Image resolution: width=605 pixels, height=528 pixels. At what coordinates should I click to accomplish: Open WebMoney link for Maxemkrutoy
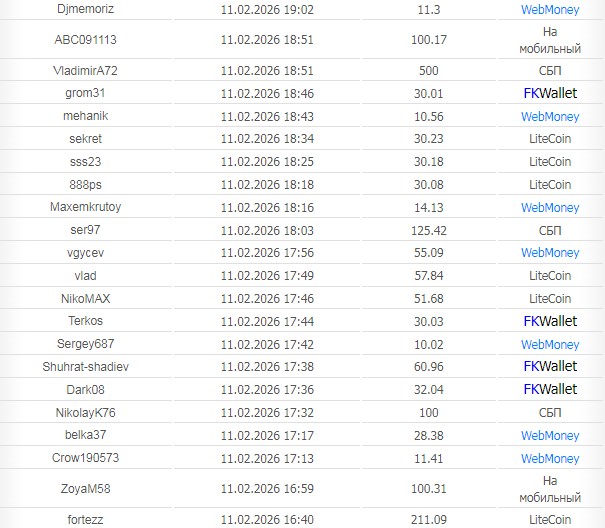[x=549, y=207]
